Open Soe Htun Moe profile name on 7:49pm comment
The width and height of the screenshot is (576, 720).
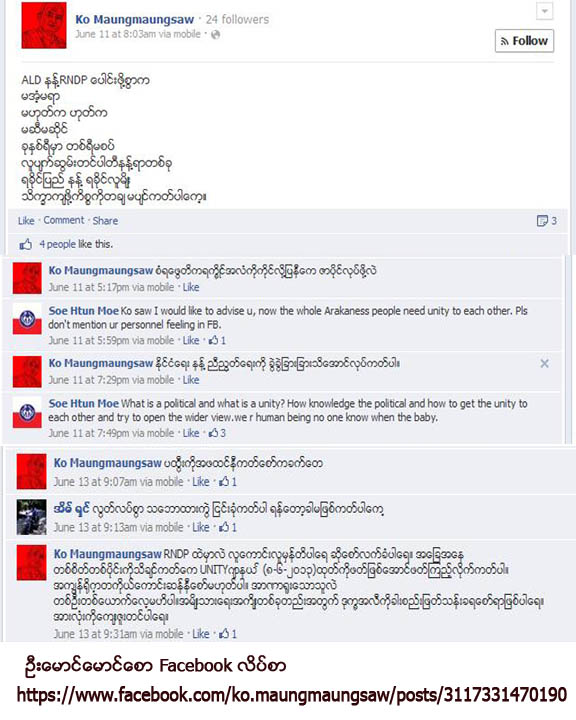pos(84,404)
